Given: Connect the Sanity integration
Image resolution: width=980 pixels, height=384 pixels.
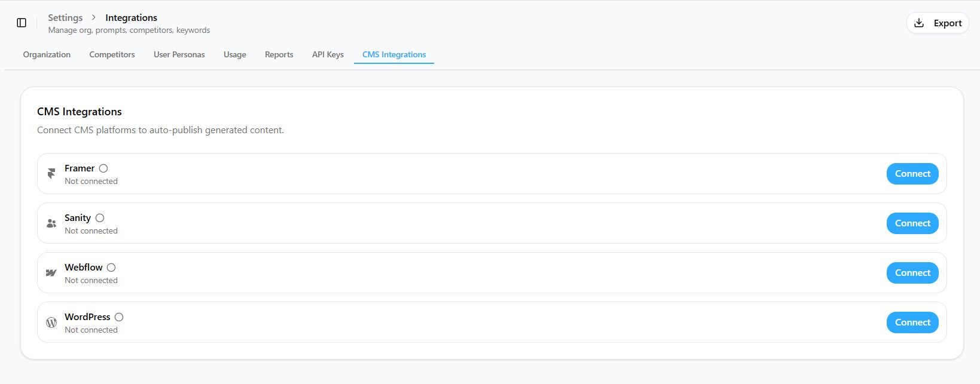Looking at the screenshot, I should [912, 223].
